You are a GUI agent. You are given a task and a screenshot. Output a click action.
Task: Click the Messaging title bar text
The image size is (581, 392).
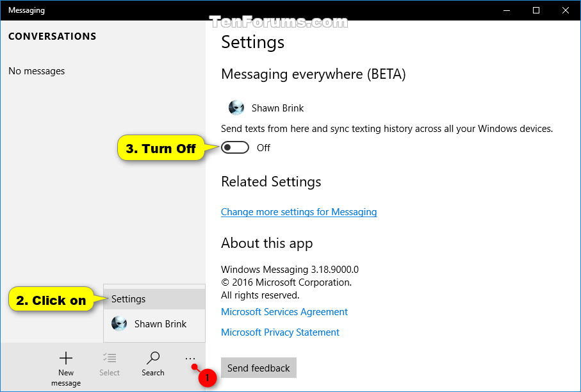pos(27,10)
